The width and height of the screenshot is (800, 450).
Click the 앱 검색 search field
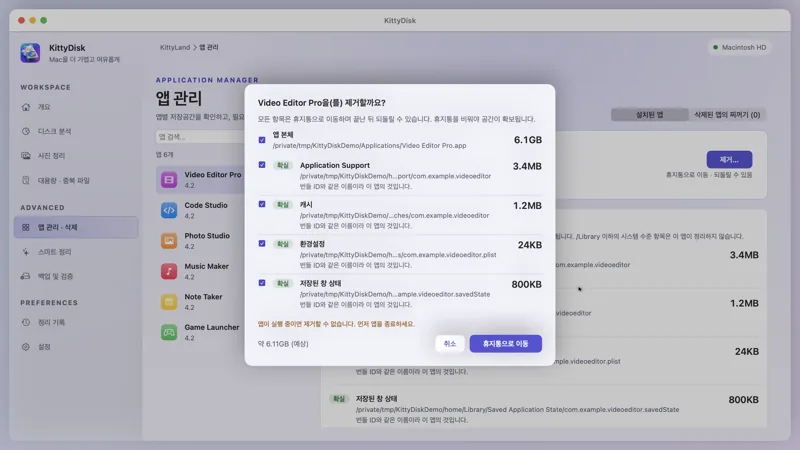[200, 137]
